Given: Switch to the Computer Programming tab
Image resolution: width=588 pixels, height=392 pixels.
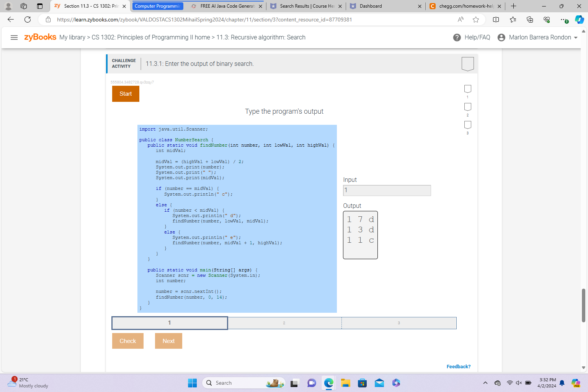Looking at the screenshot, I should (x=157, y=6).
